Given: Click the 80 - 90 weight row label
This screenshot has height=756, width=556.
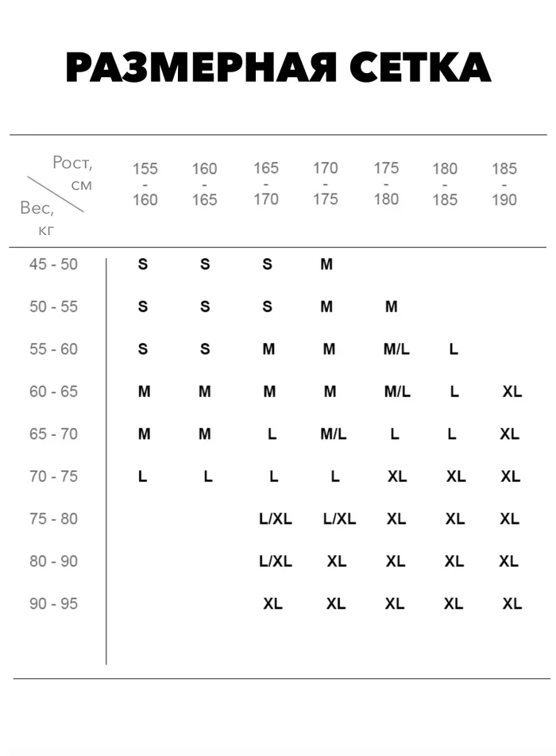Looking at the screenshot, I should pyautogui.click(x=54, y=561).
